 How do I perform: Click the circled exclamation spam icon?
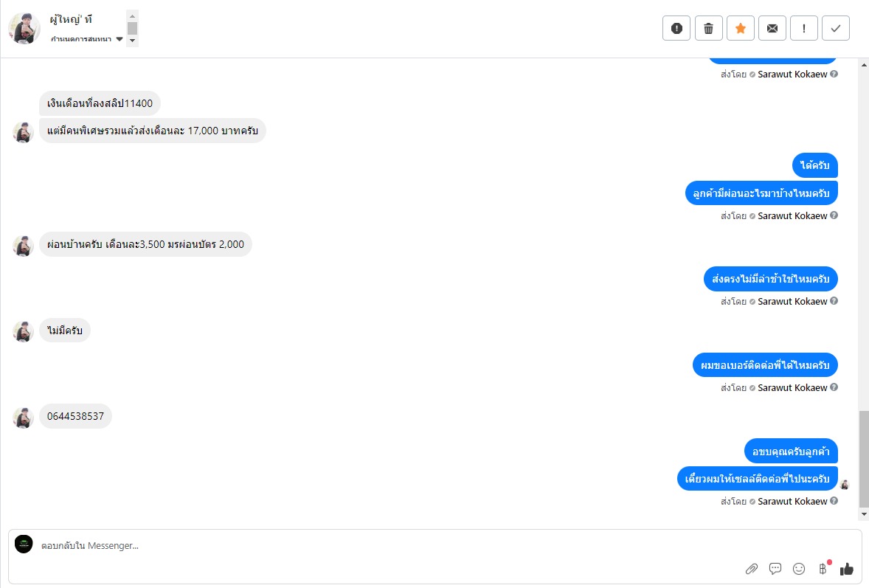(x=676, y=29)
